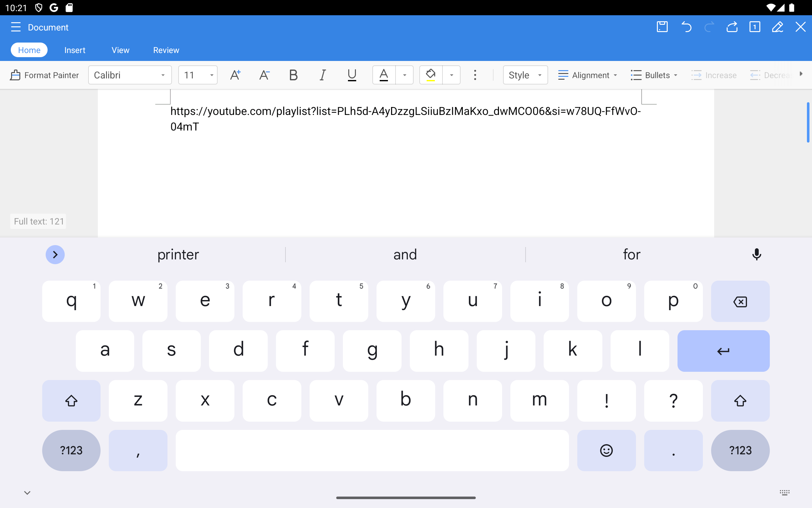
Task: Tap the cellular signal status icon
Action: pos(781,7)
